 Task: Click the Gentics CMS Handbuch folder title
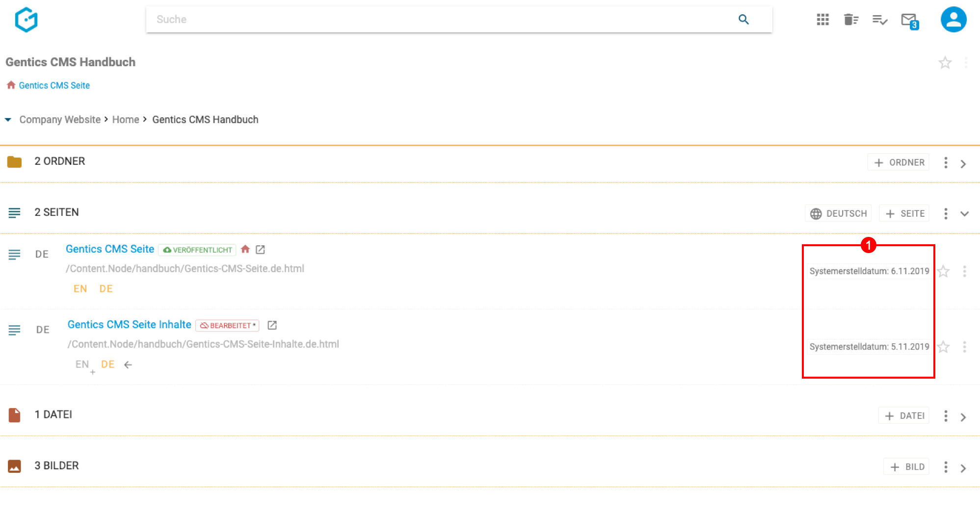[70, 62]
